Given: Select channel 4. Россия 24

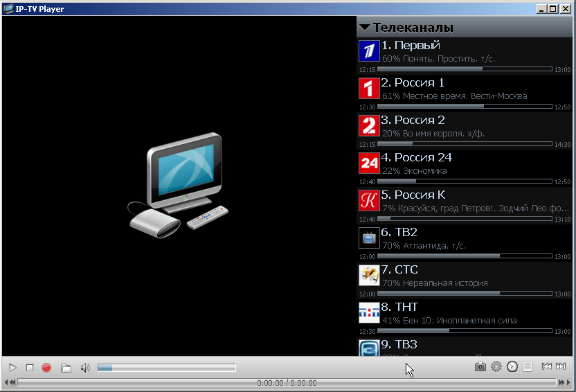Looking at the screenshot, I should [464, 168].
